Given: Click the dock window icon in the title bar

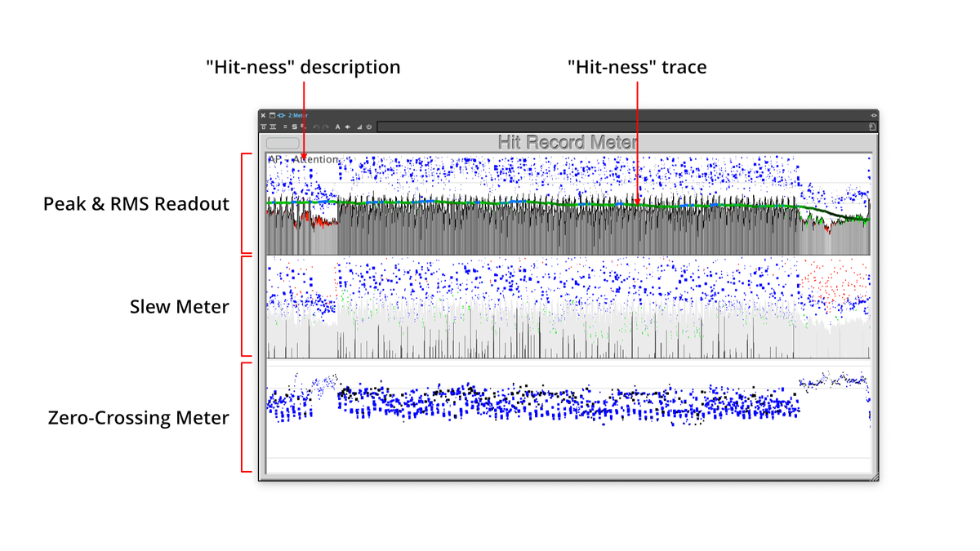Looking at the screenshot, I should click(272, 116).
